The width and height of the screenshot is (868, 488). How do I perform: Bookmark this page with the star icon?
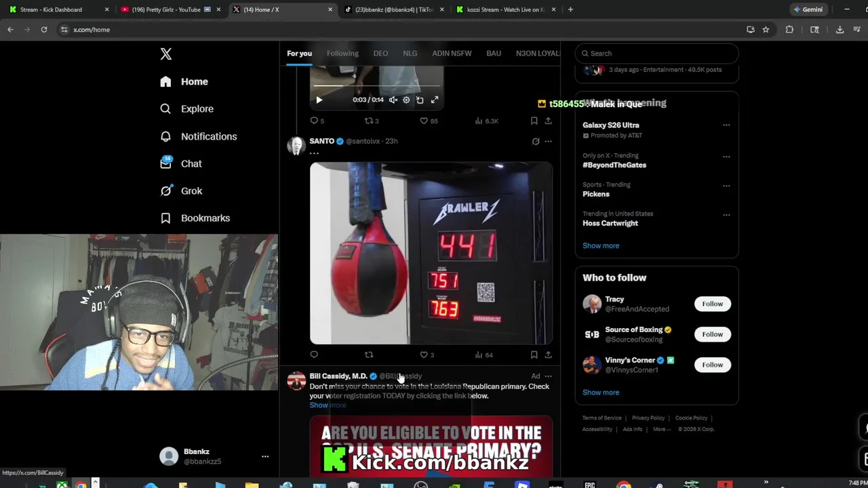pyautogui.click(x=766, y=30)
